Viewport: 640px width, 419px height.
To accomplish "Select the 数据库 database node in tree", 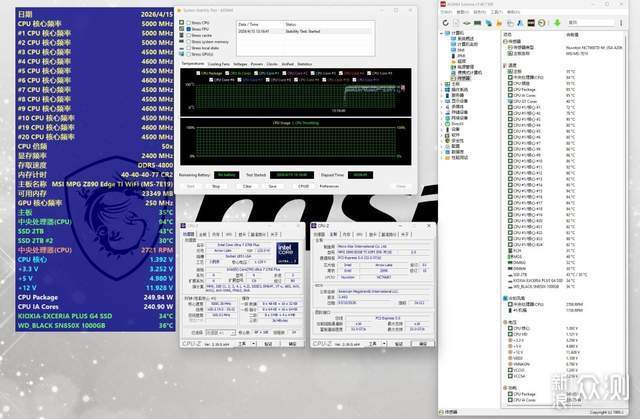I will coord(453,152).
